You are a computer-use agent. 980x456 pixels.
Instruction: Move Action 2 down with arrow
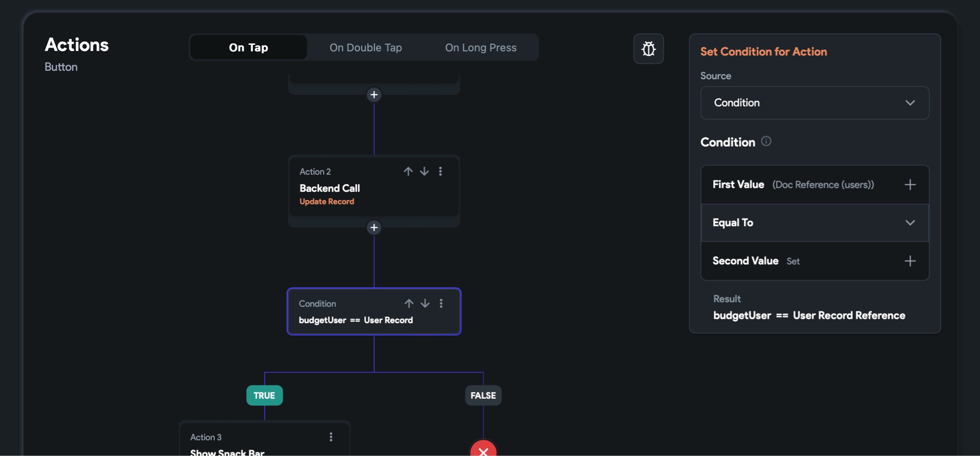click(424, 171)
